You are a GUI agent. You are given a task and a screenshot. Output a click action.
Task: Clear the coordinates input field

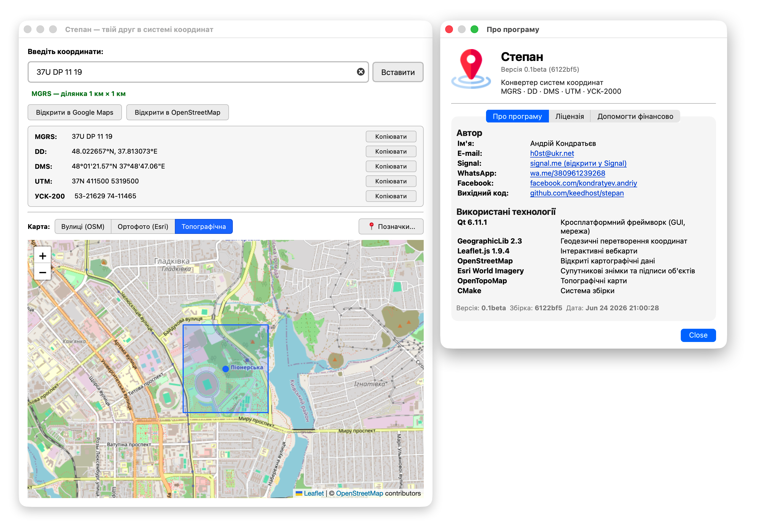pyautogui.click(x=361, y=72)
